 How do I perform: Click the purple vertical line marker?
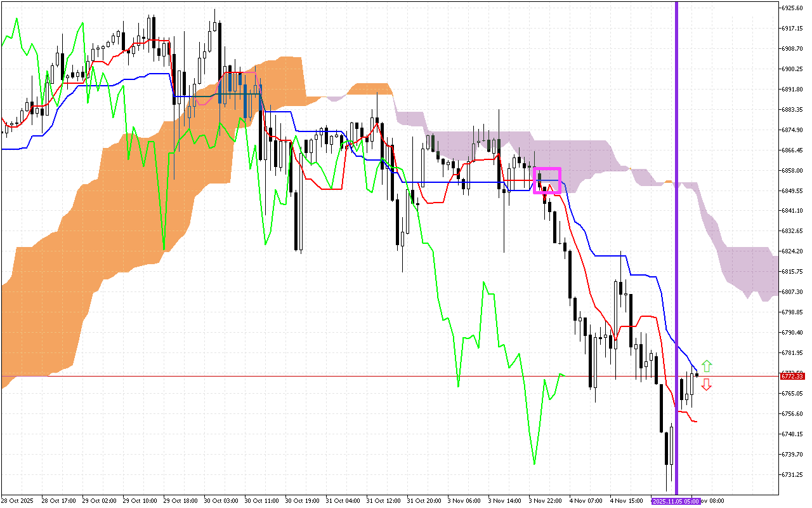click(x=676, y=254)
